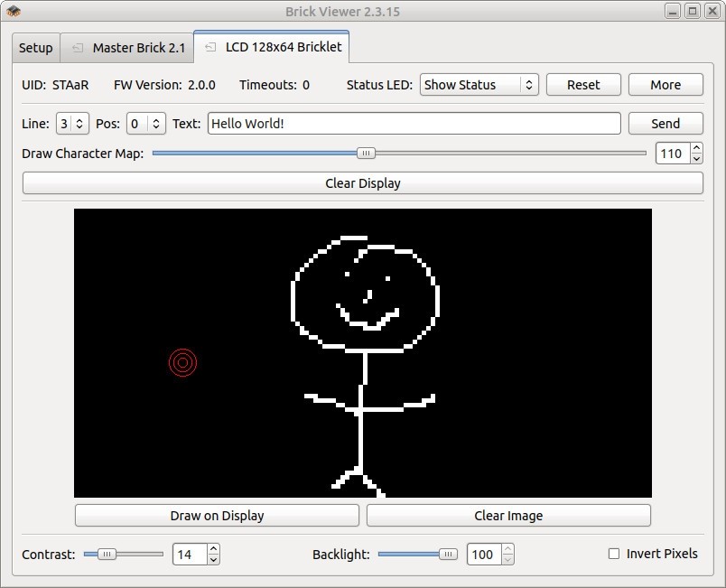
Task: Click the Draw Character Map value field 110
Action: 673,154
